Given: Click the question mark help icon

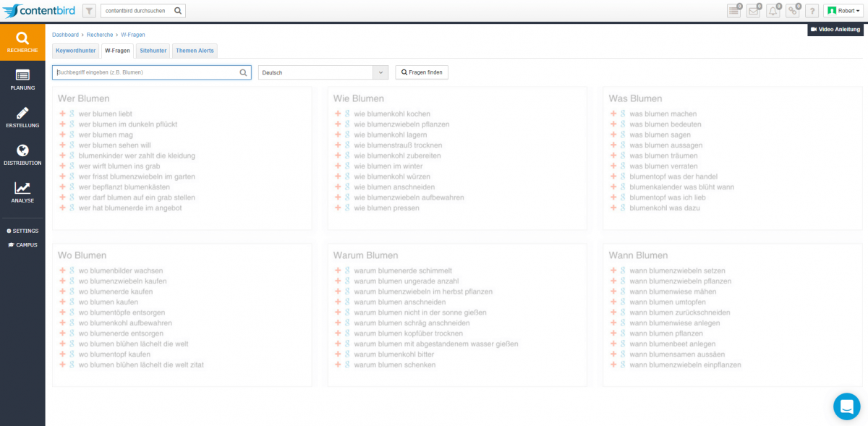Looking at the screenshot, I should point(812,11).
